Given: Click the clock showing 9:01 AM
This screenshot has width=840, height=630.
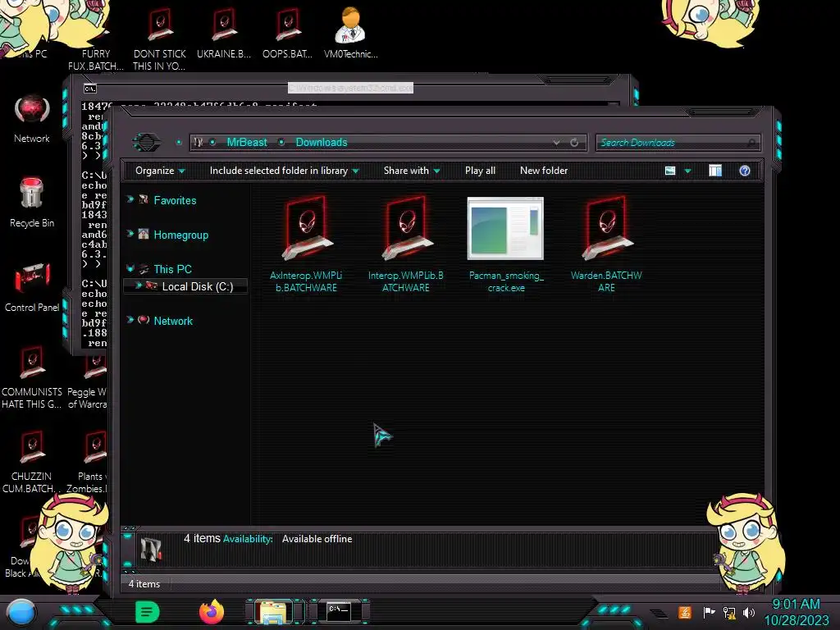Looking at the screenshot, I should (x=796, y=605).
